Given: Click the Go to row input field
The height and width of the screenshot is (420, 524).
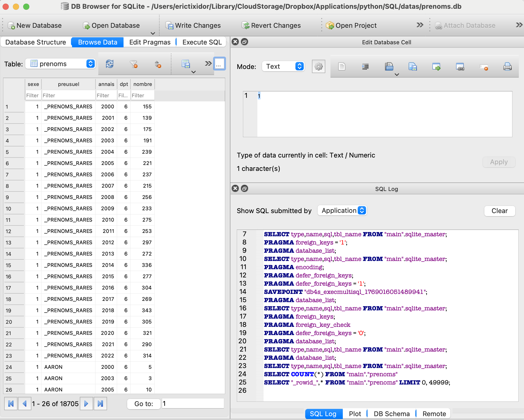Looking at the screenshot, I should click(x=193, y=404).
